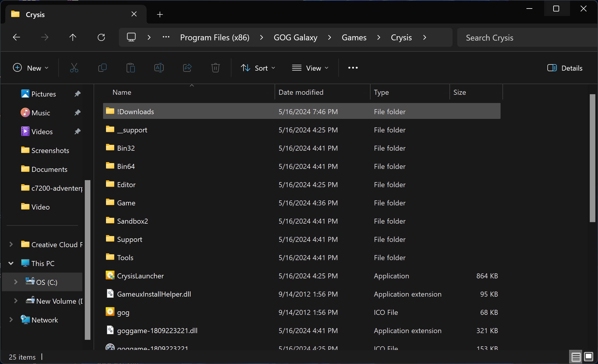Click the Forward navigation arrow

pyautogui.click(x=45, y=37)
